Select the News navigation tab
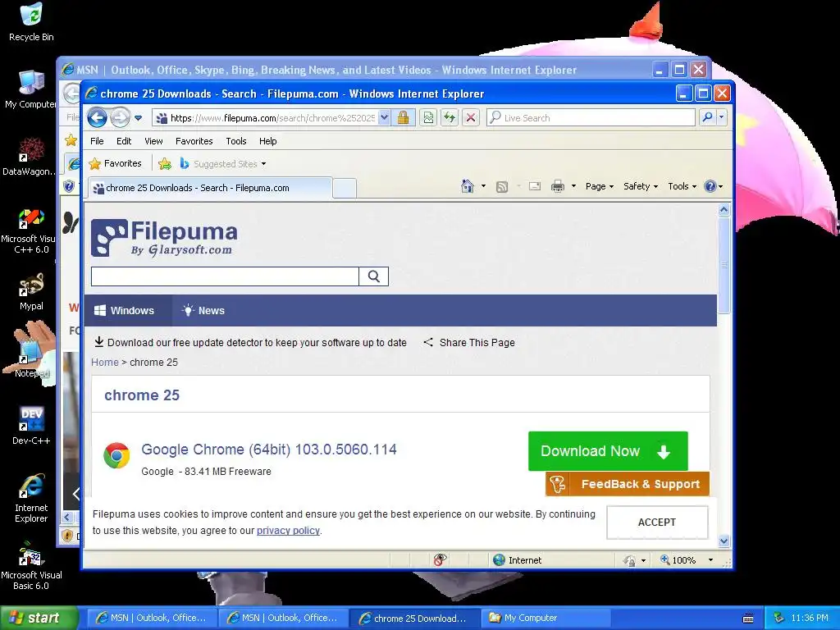Image resolution: width=840 pixels, height=630 pixels. (x=203, y=311)
